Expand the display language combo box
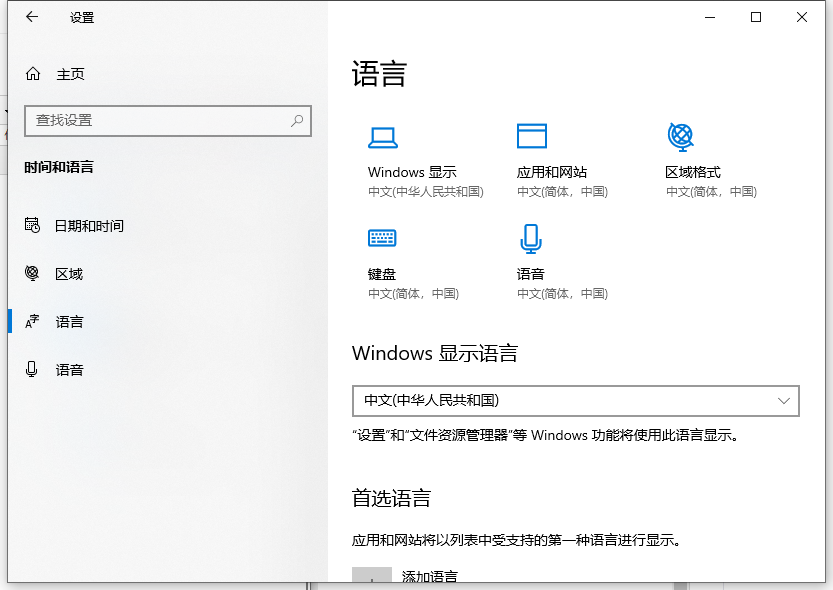Screen dimensions: 833x590 575,401
